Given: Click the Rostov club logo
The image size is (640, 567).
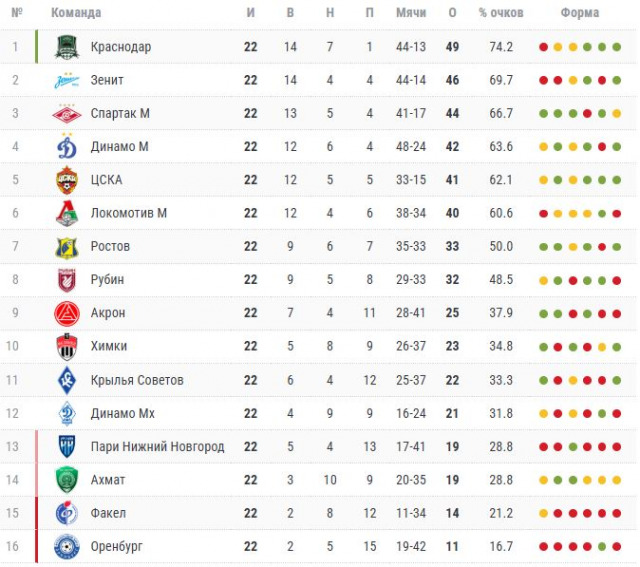Looking at the screenshot, I should click(66, 247).
